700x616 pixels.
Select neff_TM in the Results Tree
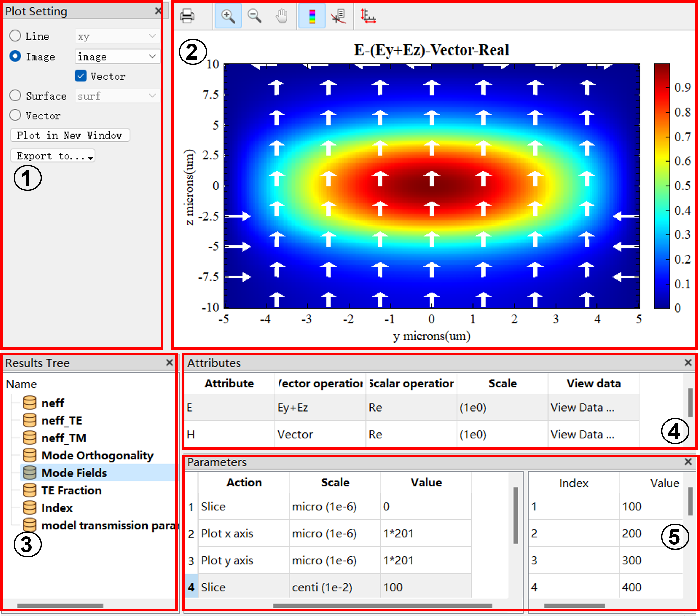coord(64,438)
